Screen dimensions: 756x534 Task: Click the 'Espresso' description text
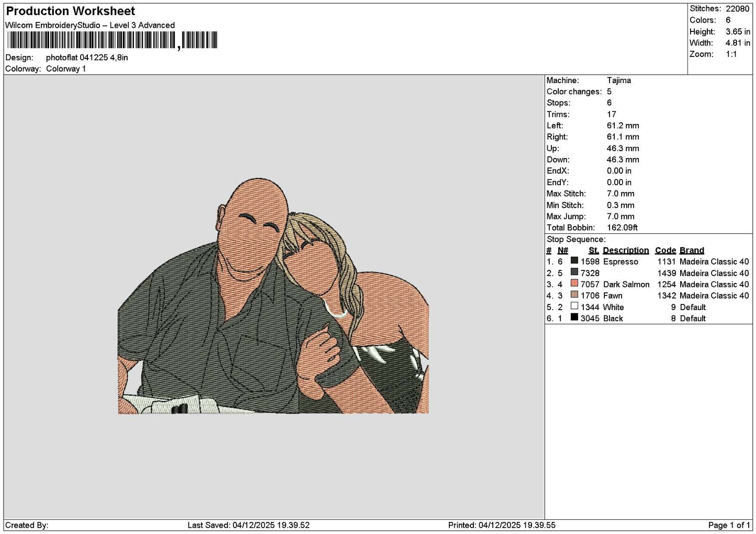(620, 262)
